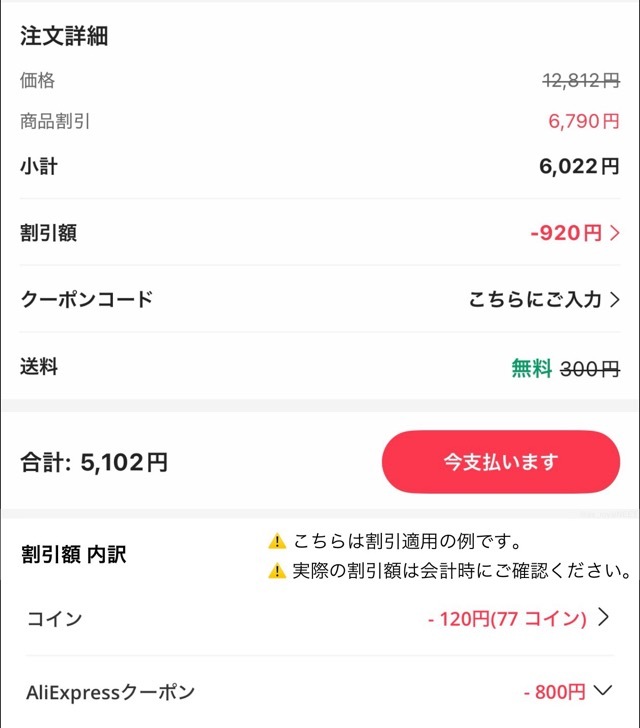Click the green 無料 shipping text
The height and width of the screenshot is (728, 640).
pyautogui.click(x=532, y=368)
